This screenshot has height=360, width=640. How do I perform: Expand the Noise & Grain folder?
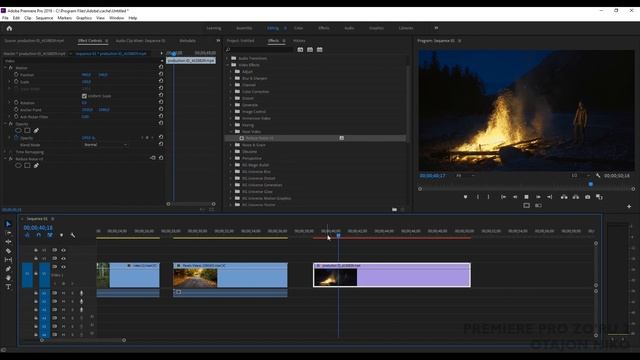point(231,145)
